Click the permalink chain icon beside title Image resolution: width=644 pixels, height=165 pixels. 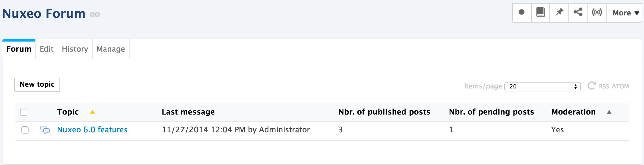pyautogui.click(x=95, y=14)
